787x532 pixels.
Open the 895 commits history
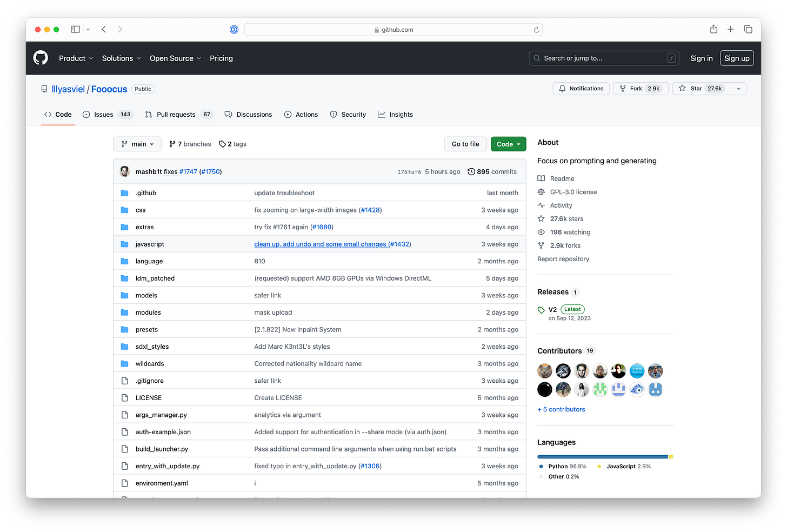tap(492, 172)
